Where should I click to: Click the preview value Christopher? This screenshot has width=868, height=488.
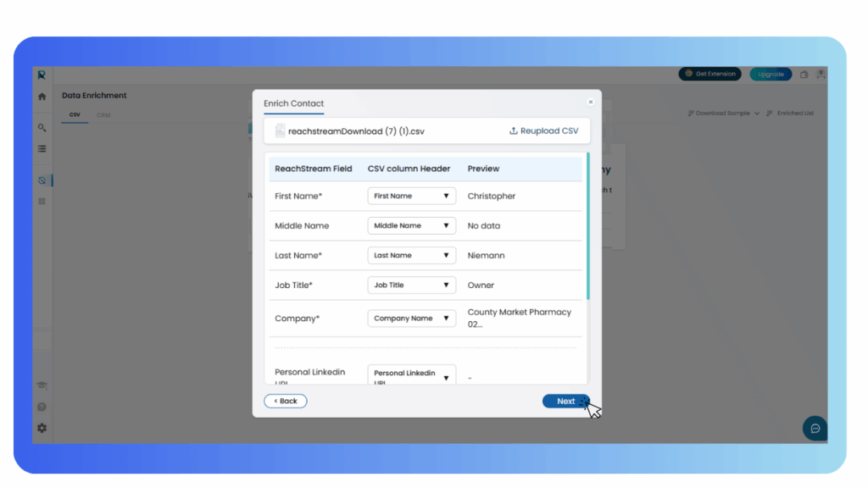point(492,196)
